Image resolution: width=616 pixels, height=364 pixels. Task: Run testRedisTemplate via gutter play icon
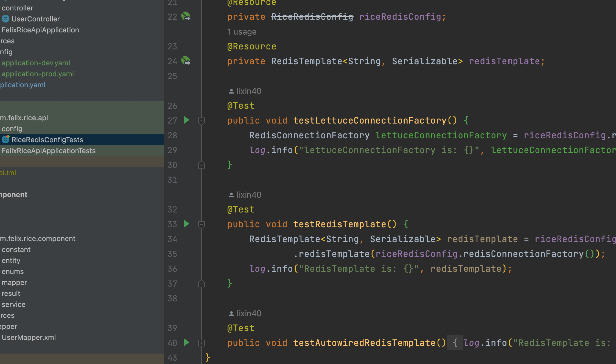[x=186, y=224]
